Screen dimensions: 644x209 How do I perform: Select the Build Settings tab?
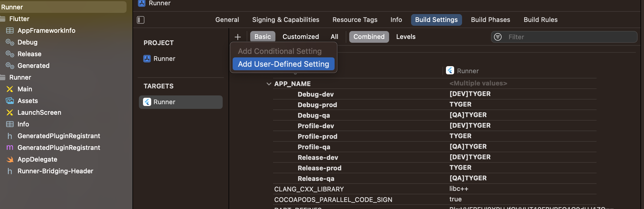click(x=436, y=20)
